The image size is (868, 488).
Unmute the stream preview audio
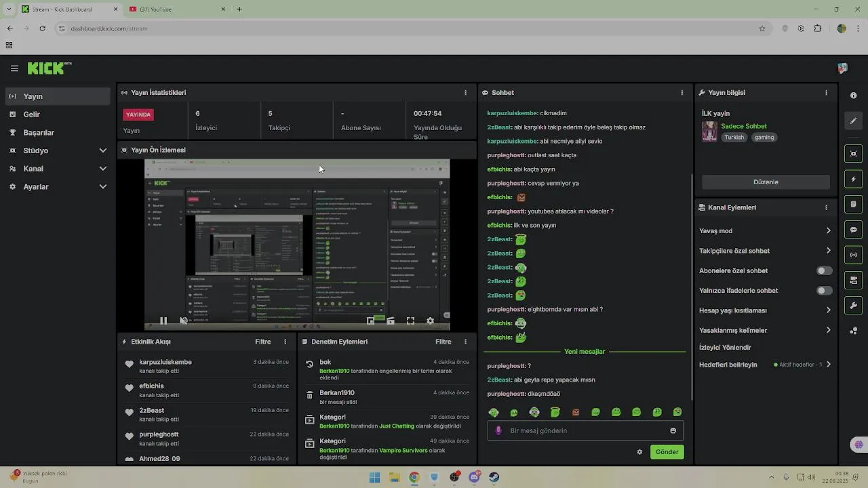183,321
